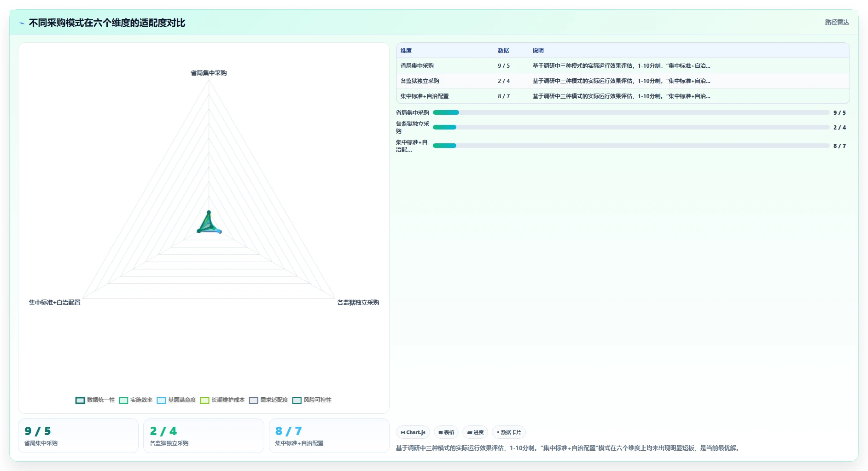Toggle the 需求适配度 legend entry
Image resolution: width=868 pixels, height=471 pixels.
268,400
